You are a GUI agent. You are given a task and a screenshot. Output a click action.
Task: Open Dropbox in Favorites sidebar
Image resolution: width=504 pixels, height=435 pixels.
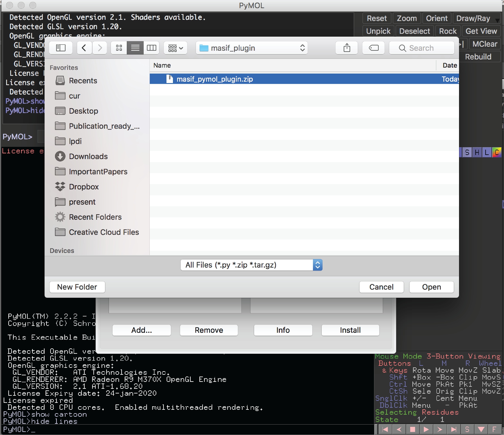coord(84,187)
